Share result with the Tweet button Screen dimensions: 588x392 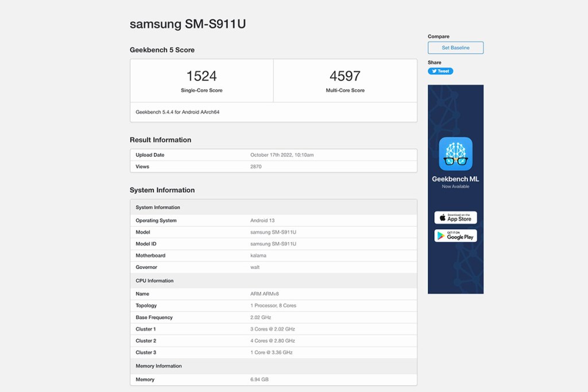(x=440, y=71)
